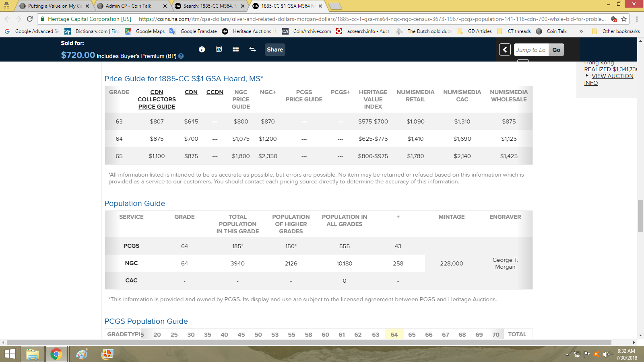Click the info icon in lot header
Image resolution: width=644 pixels, height=362 pixels.
(202, 49)
